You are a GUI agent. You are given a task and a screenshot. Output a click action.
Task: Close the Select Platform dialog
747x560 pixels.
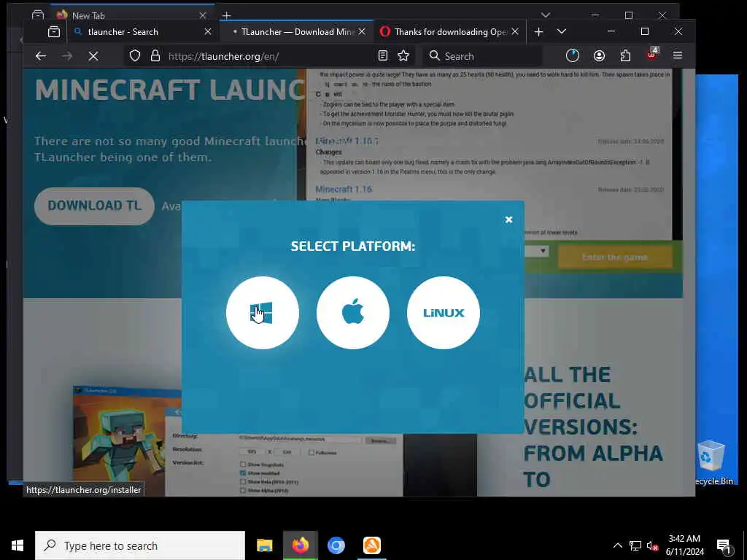tap(508, 219)
